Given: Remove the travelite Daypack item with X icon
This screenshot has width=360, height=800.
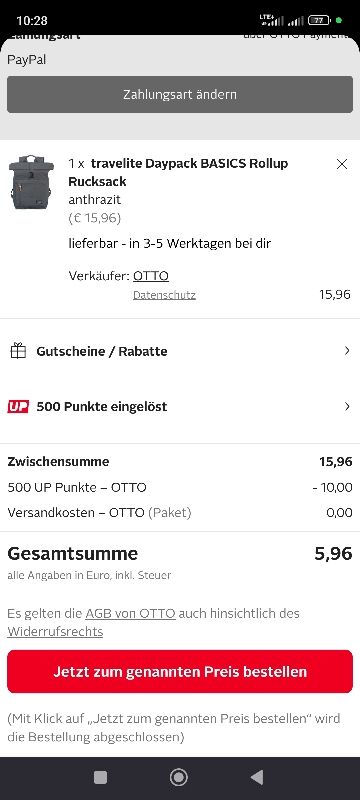Looking at the screenshot, I should (342, 164).
